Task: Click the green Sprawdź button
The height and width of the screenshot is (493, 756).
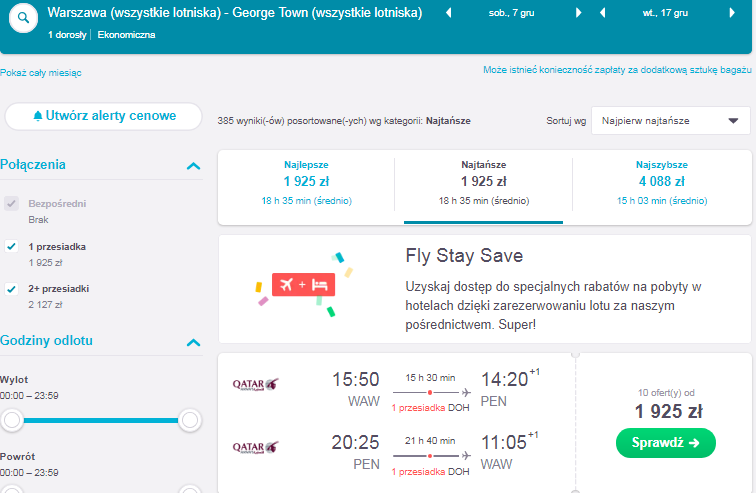Action: coord(666,443)
